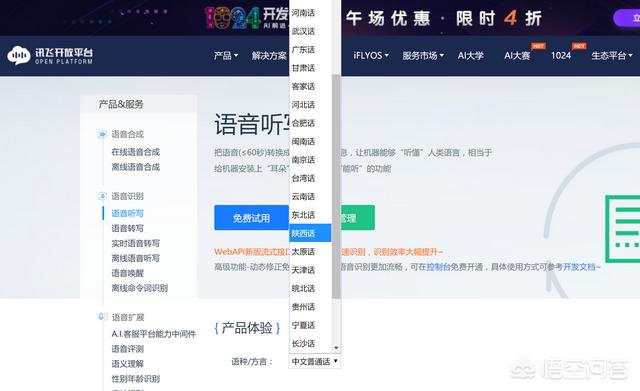The image size is (640, 391).
Task: Select 性别年龄识别 in the sidebar
Action: coord(136,379)
